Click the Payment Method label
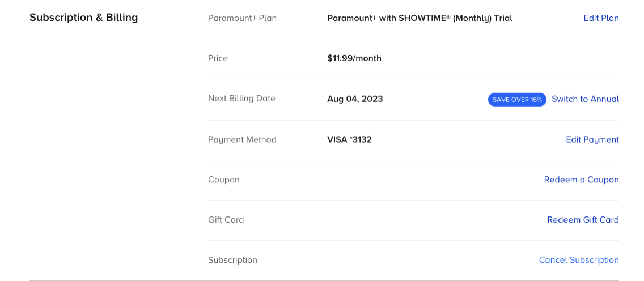Viewport: 644px width, 281px height. point(242,139)
